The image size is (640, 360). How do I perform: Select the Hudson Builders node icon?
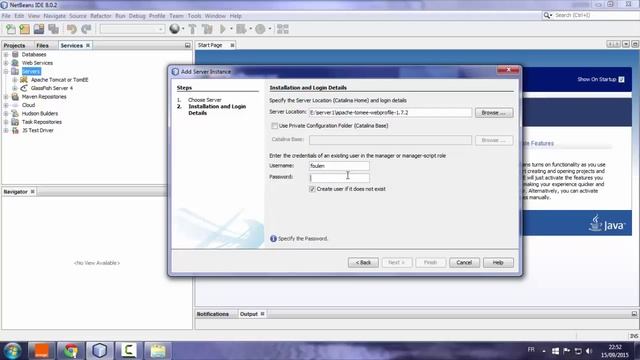(x=15, y=113)
